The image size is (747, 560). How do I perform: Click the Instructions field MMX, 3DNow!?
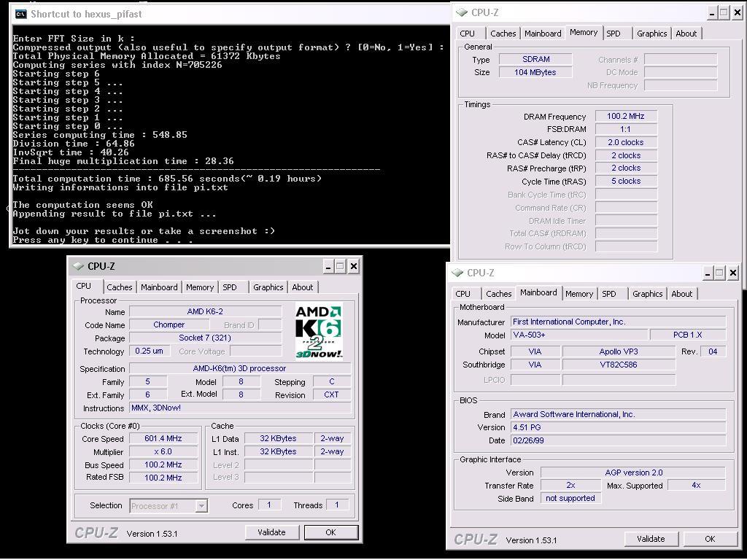tap(240, 408)
